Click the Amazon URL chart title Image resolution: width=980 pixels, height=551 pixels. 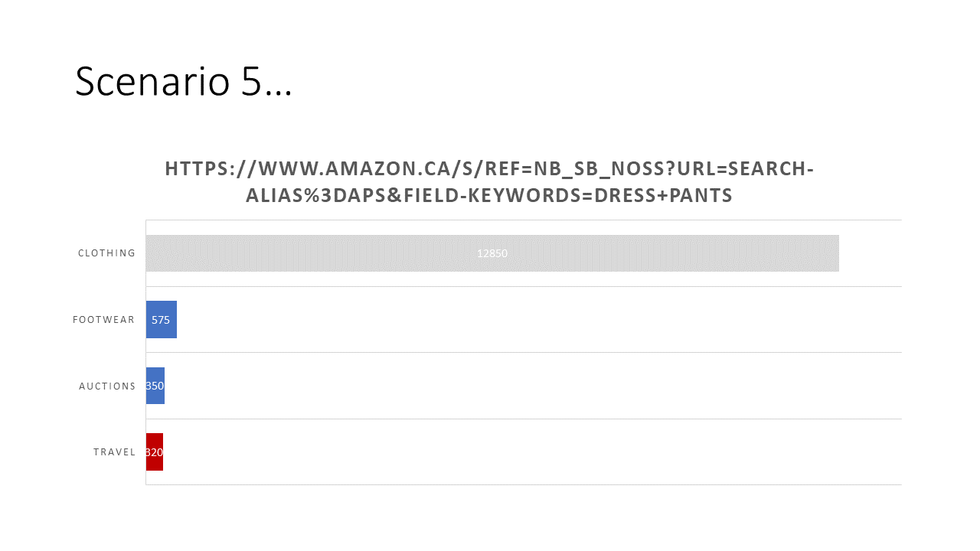(489, 182)
